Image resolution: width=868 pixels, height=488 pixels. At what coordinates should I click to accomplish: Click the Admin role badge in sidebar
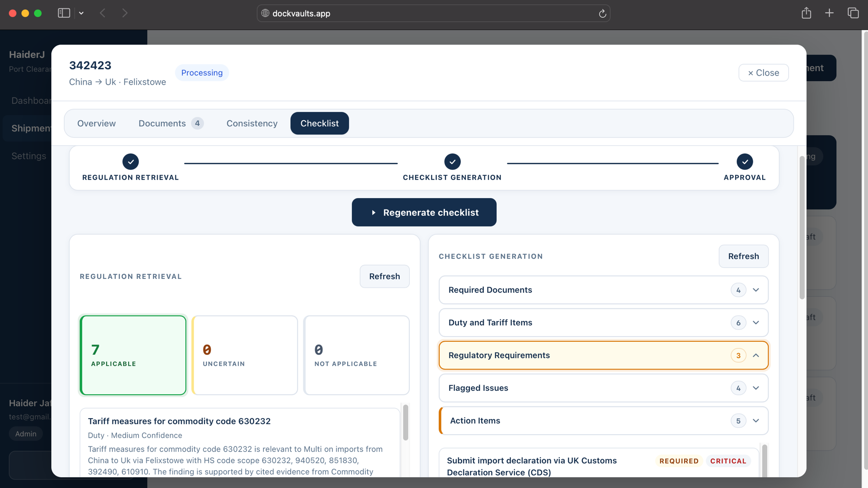pyautogui.click(x=26, y=434)
